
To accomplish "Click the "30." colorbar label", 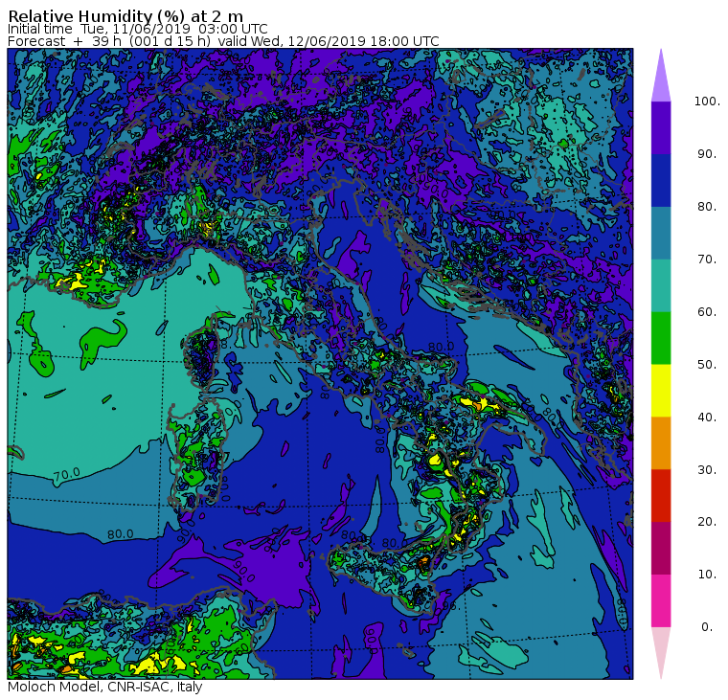I will pyautogui.click(x=707, y=470).
